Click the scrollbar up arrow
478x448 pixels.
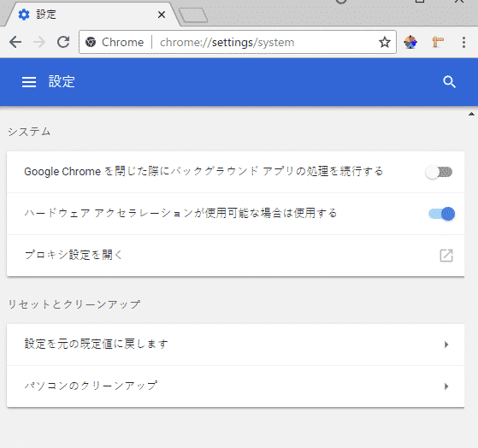(x=471, y=114)
